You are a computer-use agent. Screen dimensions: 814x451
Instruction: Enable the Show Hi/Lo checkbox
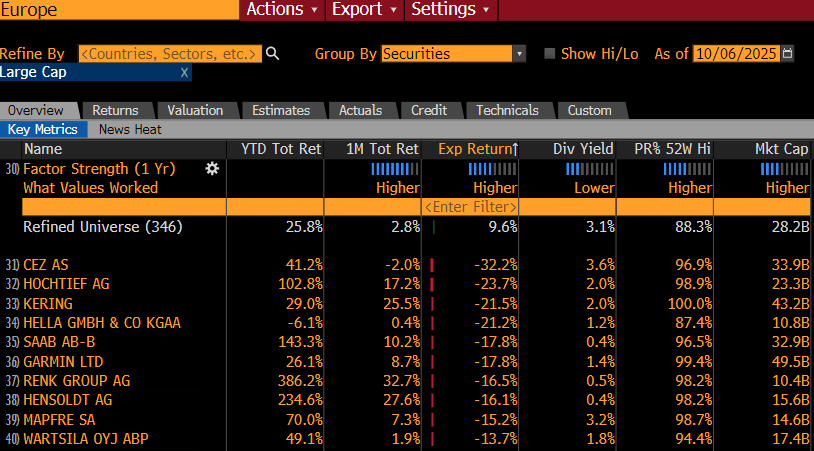pos(549,54)
